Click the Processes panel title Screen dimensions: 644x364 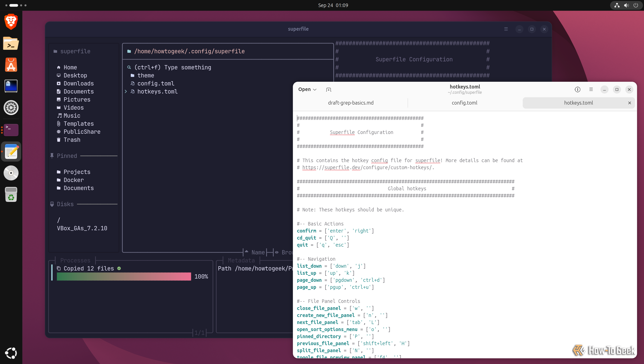(x=75, y=260)
